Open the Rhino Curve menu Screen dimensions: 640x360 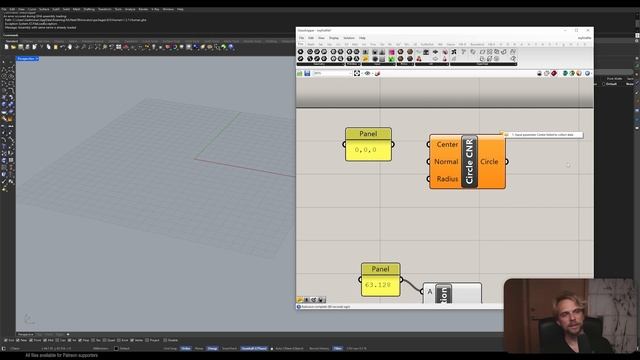point(32,9)
